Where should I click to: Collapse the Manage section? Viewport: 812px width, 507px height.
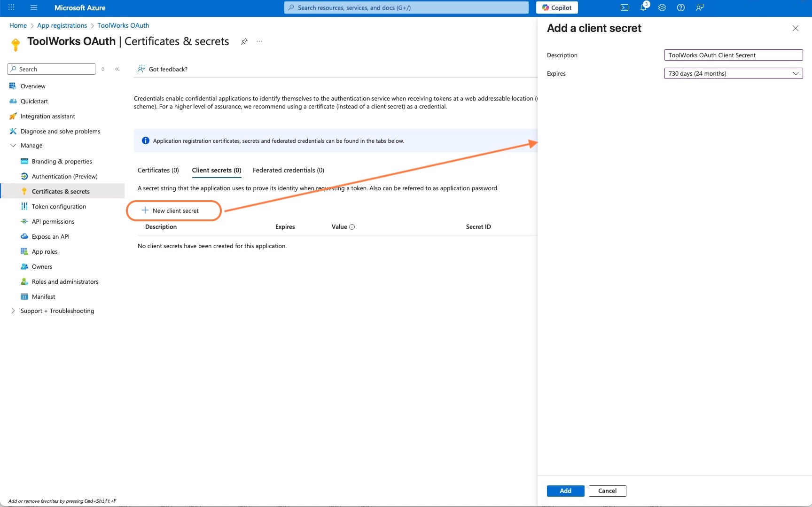13,145
